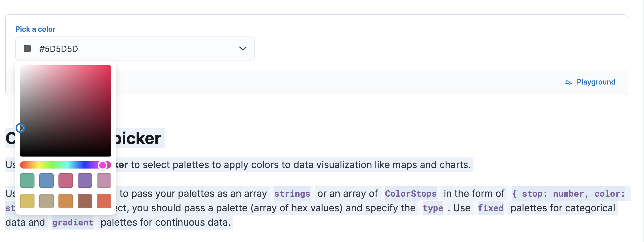Click the color picker selection handle marker
Screen dimensions: 644x242
pyautogui.click(x=21, y=128)
